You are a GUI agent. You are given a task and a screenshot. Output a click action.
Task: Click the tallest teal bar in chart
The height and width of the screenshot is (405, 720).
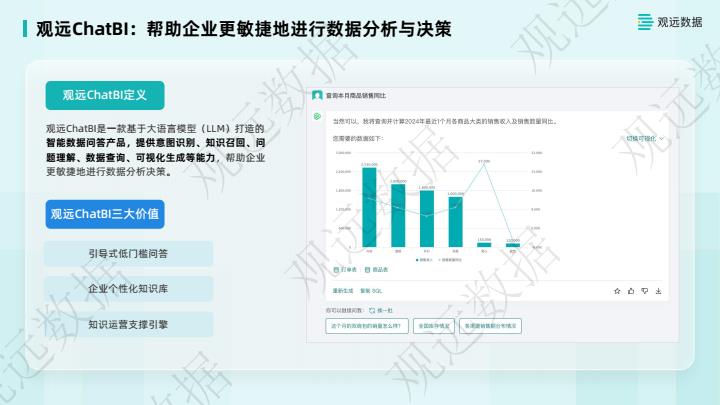point(369,207)
